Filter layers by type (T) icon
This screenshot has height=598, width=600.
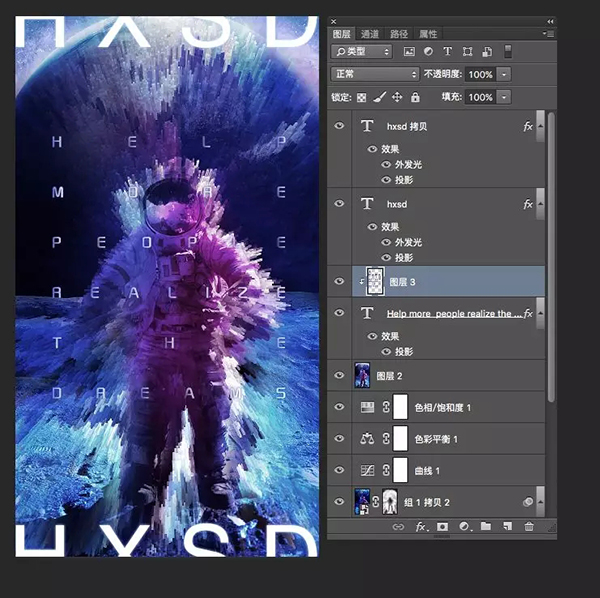447,51
